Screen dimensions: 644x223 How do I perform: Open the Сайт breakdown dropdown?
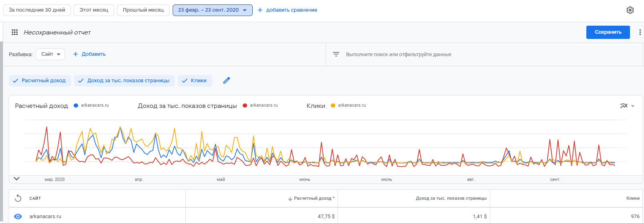(50, 54)
